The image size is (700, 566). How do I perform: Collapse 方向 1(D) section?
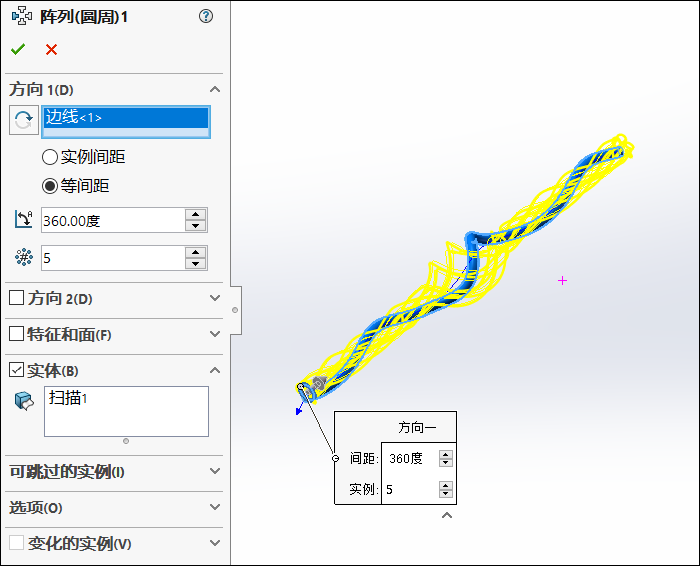[x=215, y=89]
